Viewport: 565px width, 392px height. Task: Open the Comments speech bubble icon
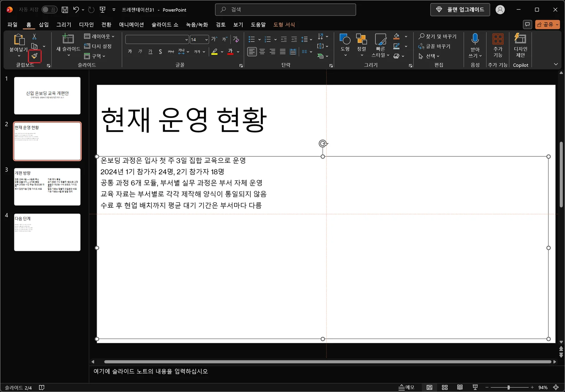point(528,24)
